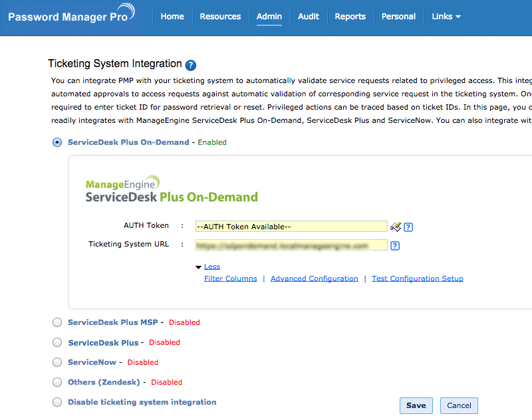Open the Advanced Configuration link
Screen dimensions: 532x420
pyautogui.click(x=315, y=278)
